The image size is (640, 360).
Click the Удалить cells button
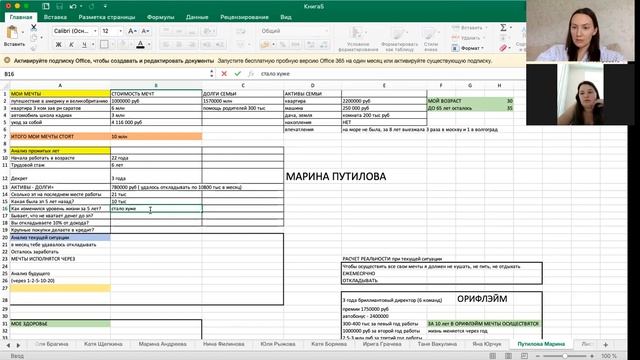pos(467,38)
